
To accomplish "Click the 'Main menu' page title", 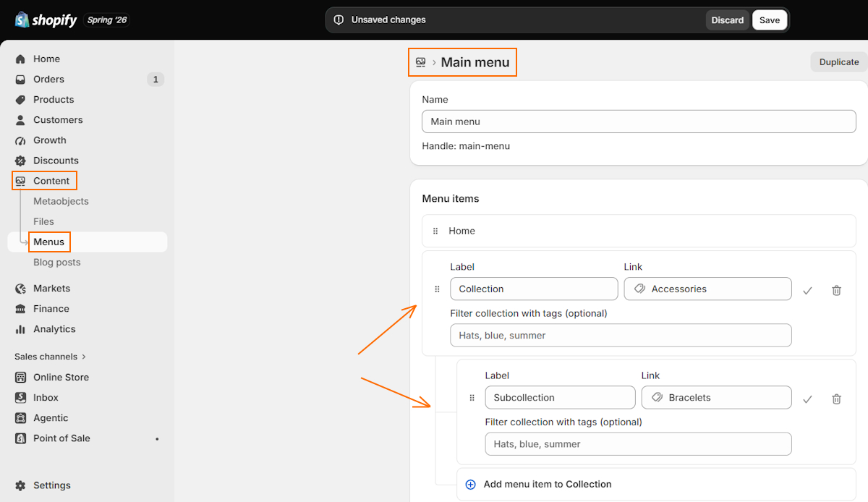I will tap(475, 62).
